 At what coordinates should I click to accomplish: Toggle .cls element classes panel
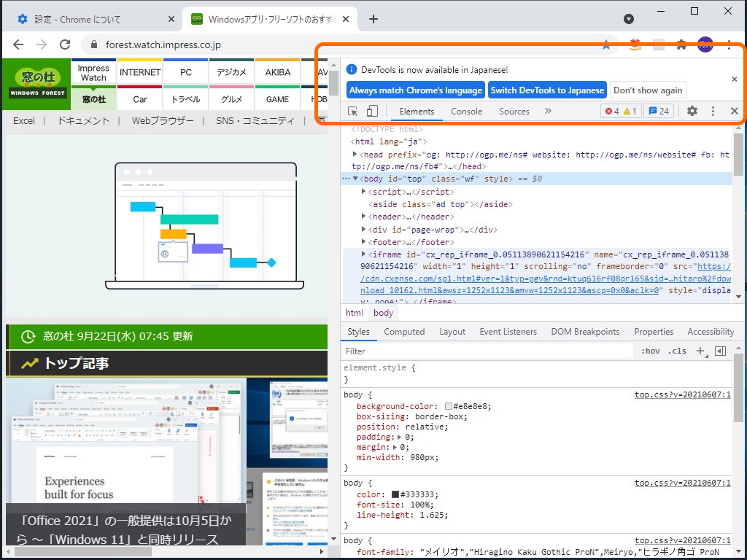click(677, 351)
